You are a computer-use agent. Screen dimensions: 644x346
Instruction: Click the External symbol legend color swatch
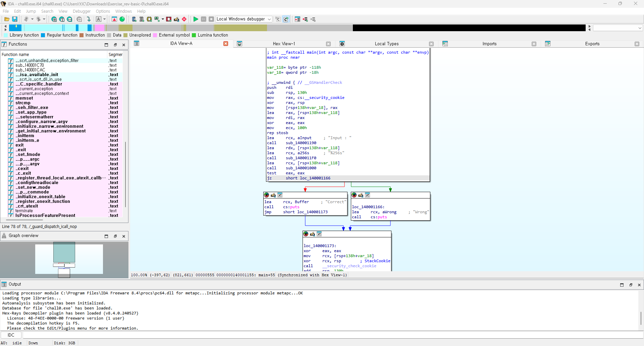155,35
